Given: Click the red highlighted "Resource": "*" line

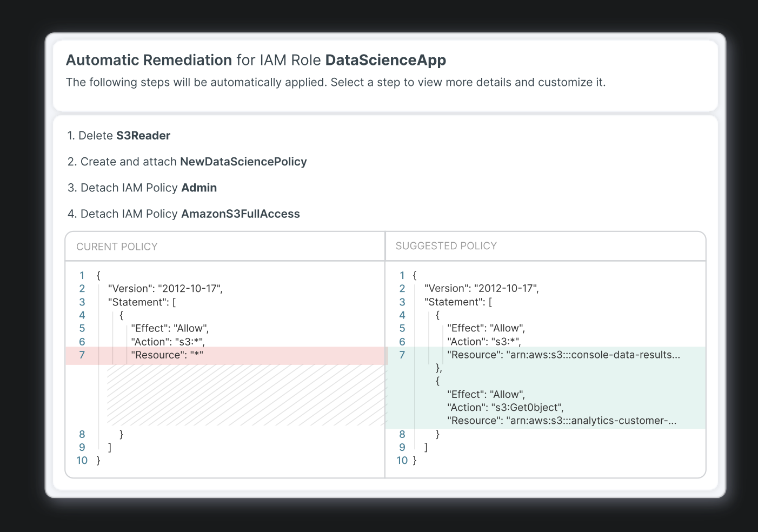Looking at the screenshot, I should [x=167, y=355].
